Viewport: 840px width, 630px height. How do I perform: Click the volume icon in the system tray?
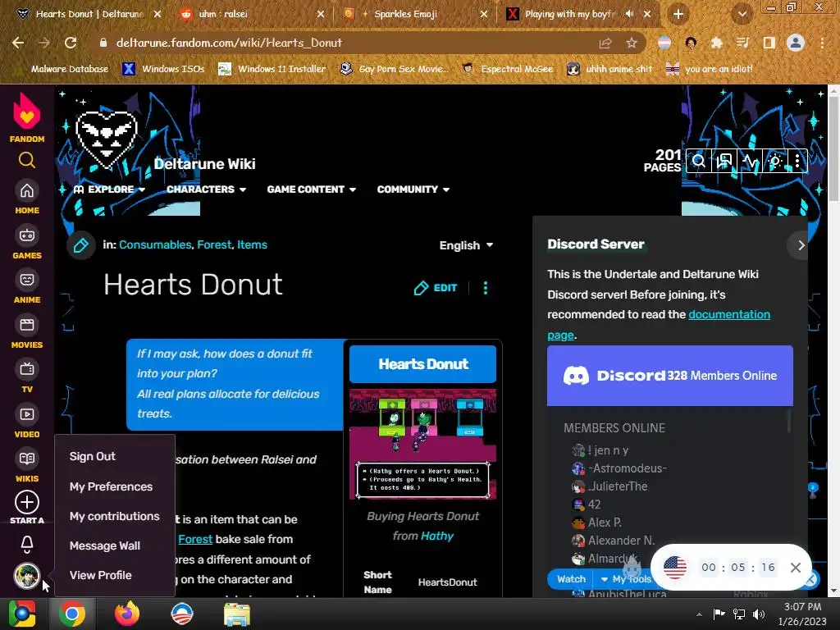(759, 614)
